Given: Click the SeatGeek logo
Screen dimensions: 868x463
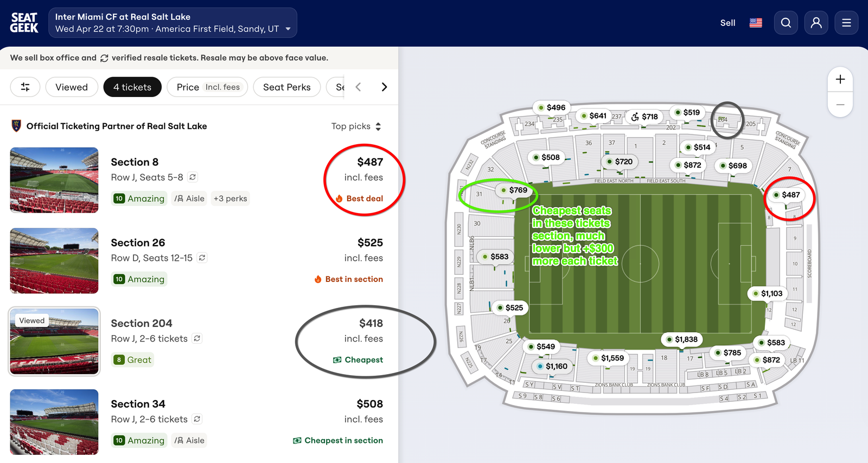Looking at the screenshot, I should [24, 23].
